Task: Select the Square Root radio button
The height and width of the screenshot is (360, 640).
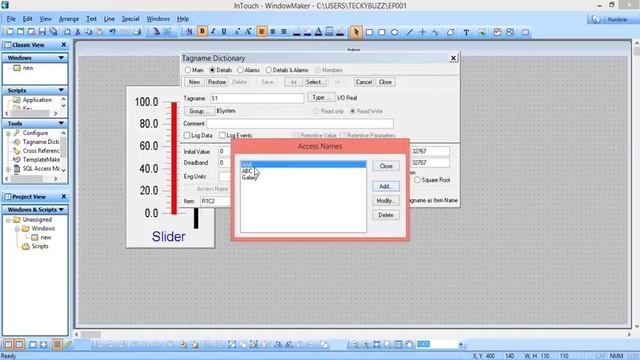Action: tap(417, 180)
